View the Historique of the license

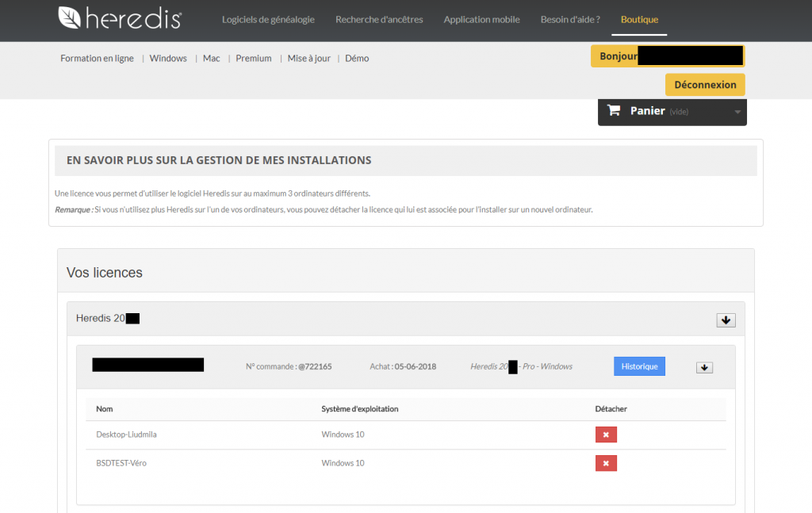point(639,366)
